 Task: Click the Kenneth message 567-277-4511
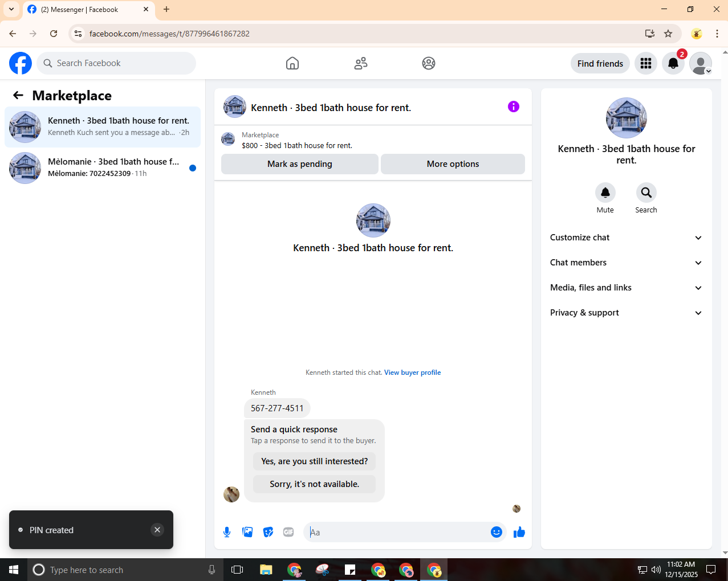(277, 408)
